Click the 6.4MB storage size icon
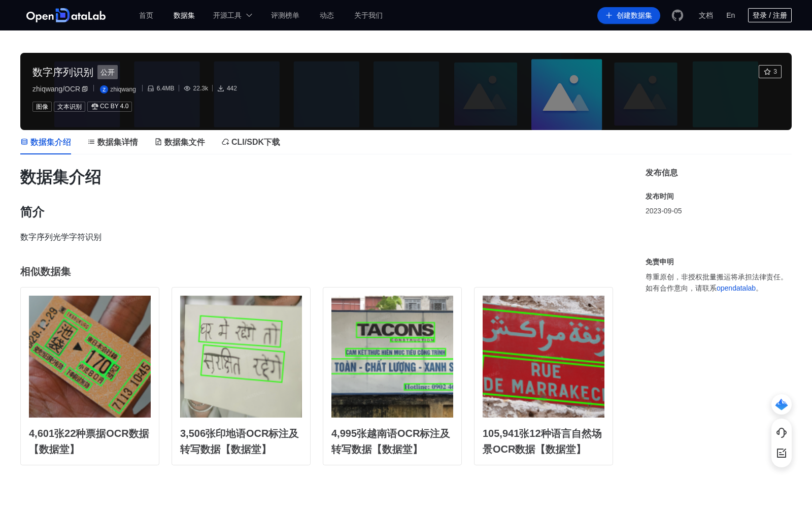This screenshot has height=508, width=812. pos(151,88)
